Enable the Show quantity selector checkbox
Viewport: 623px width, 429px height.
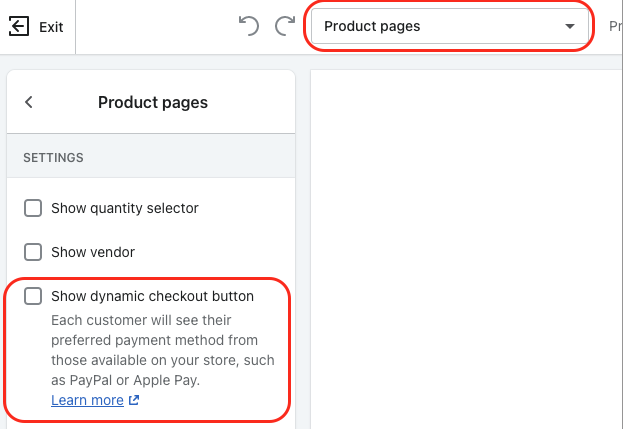pyautogui.click(x=33, y=208)
